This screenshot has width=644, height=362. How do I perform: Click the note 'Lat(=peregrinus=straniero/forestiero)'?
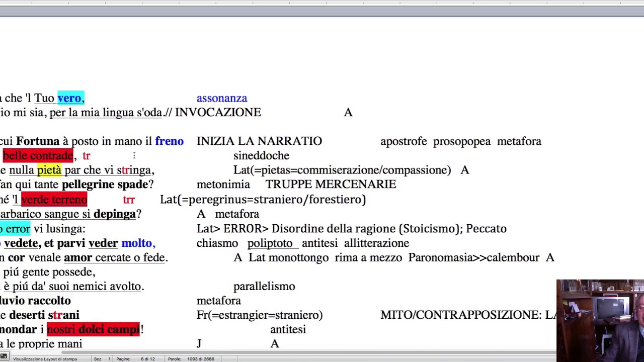(263, 200)
